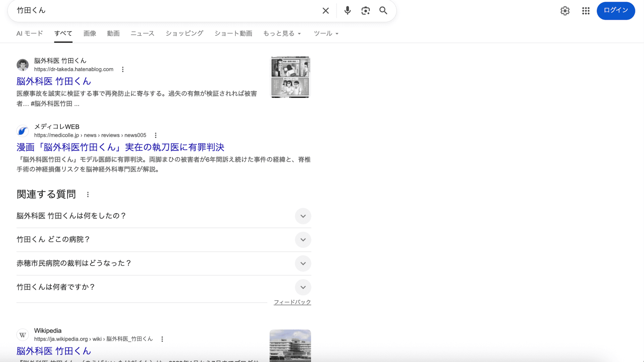Image resolution: width=644 pixels, height=362 pixels.
Task: Open the もっと見る dropdown
Action: pos(282,33)
